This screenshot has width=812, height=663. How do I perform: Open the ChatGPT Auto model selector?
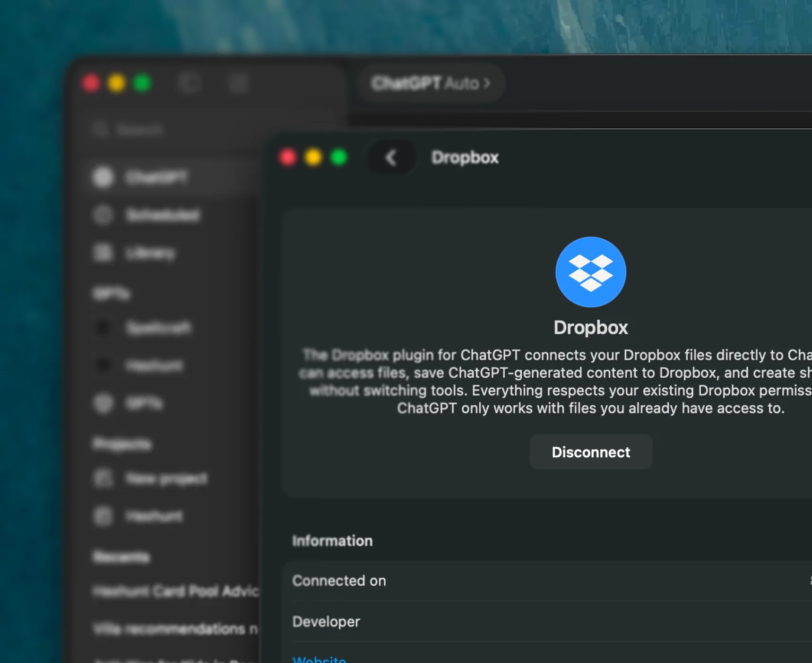[431, 83]
